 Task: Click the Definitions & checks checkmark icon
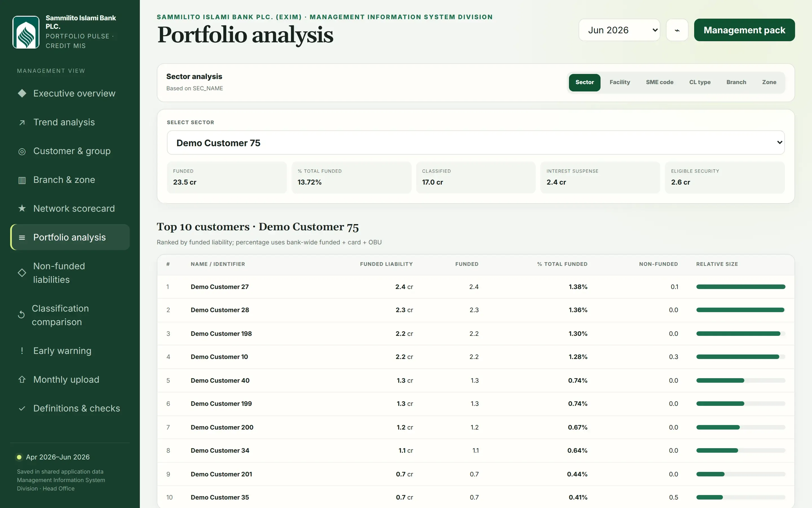(x=22, y=409)
